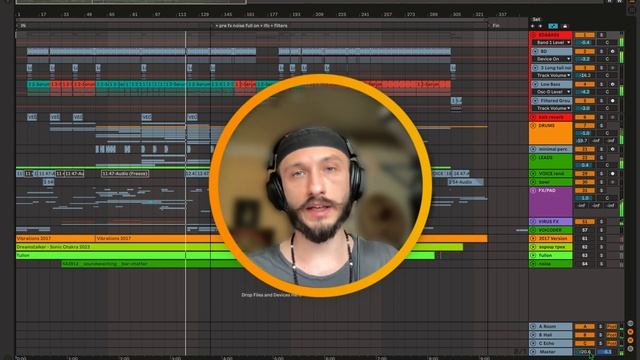Arm the bowl track for recording
The image size is (640, 360).
612,182
